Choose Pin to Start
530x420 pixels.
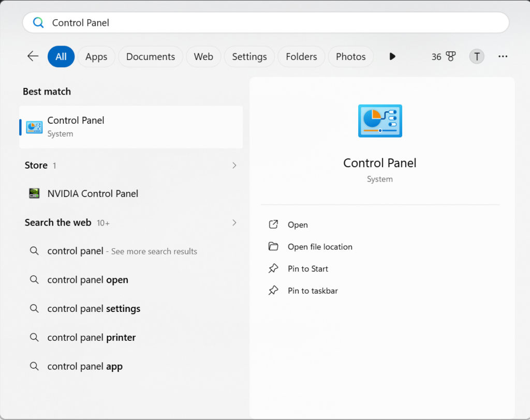click(x=307, y=268)
